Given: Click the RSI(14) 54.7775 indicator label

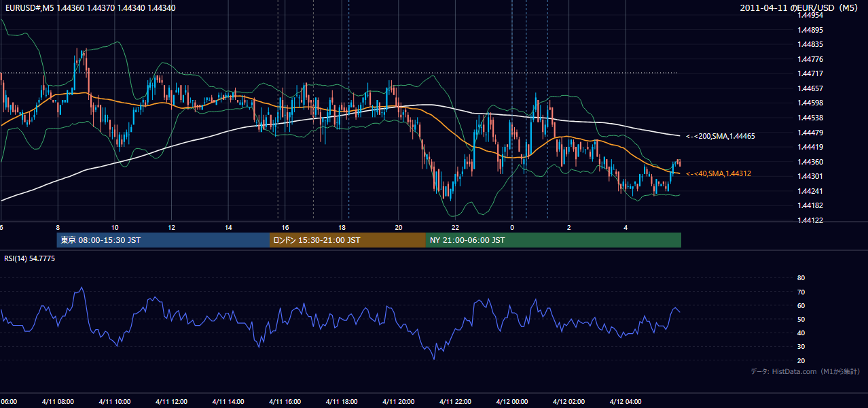Looking at the screenshot, I should pos(30,258).
